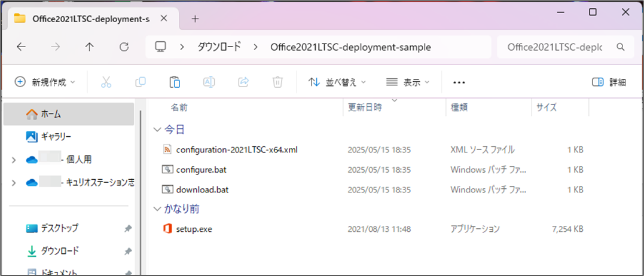The image size is (644, 276).
Task: Click the folder icon on the tab
Action: pos(19,19)
